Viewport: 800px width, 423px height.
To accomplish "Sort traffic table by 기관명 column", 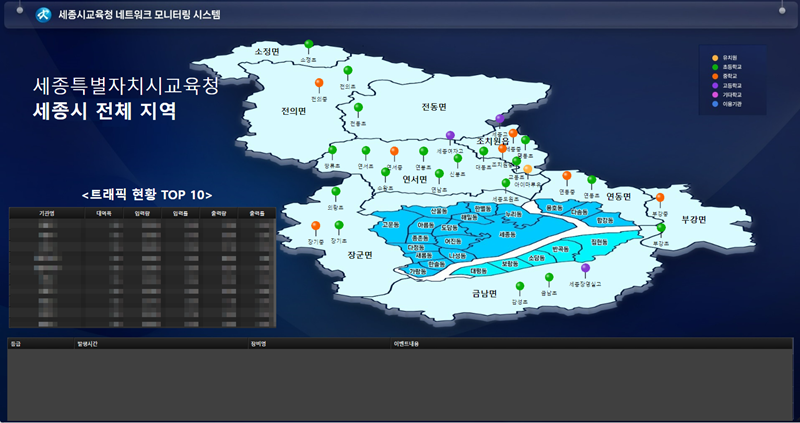I will tap(46, 213).
